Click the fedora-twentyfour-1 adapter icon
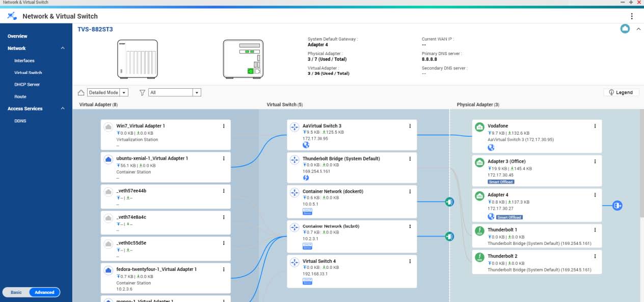 [108, 270]
